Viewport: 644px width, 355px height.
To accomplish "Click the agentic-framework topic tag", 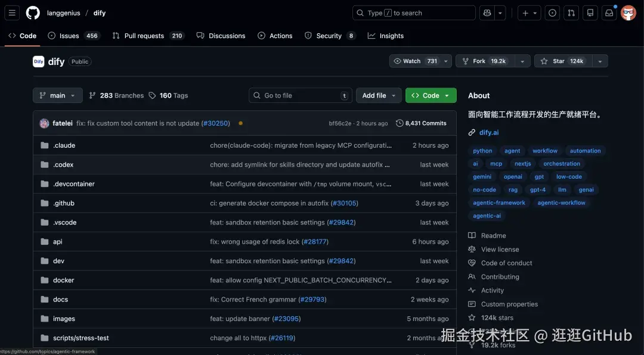I will click(x=499, y=203).
